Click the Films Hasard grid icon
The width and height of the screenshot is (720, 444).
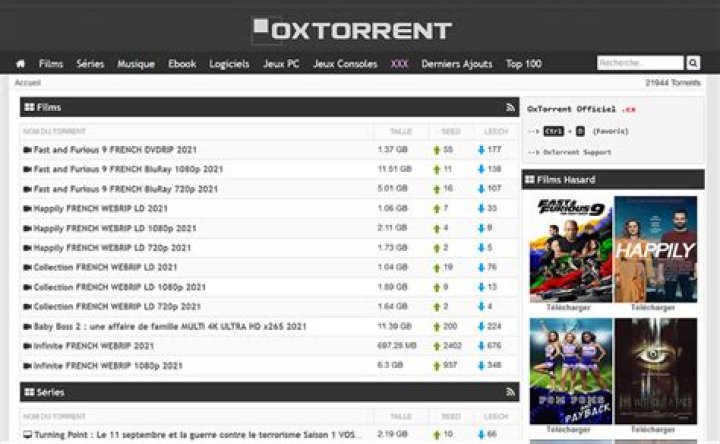click(x=530, y=180)
